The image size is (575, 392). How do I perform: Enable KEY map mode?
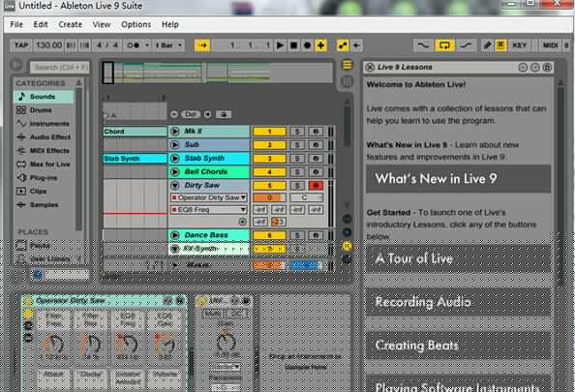tap(520, 45)
